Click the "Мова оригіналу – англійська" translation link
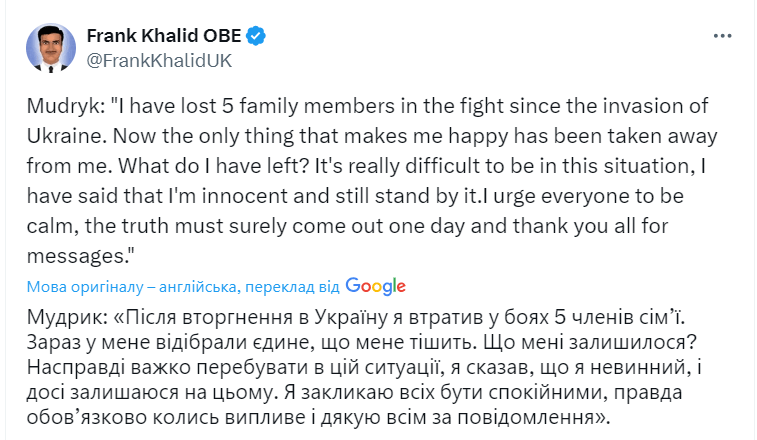 coord(131,287)
